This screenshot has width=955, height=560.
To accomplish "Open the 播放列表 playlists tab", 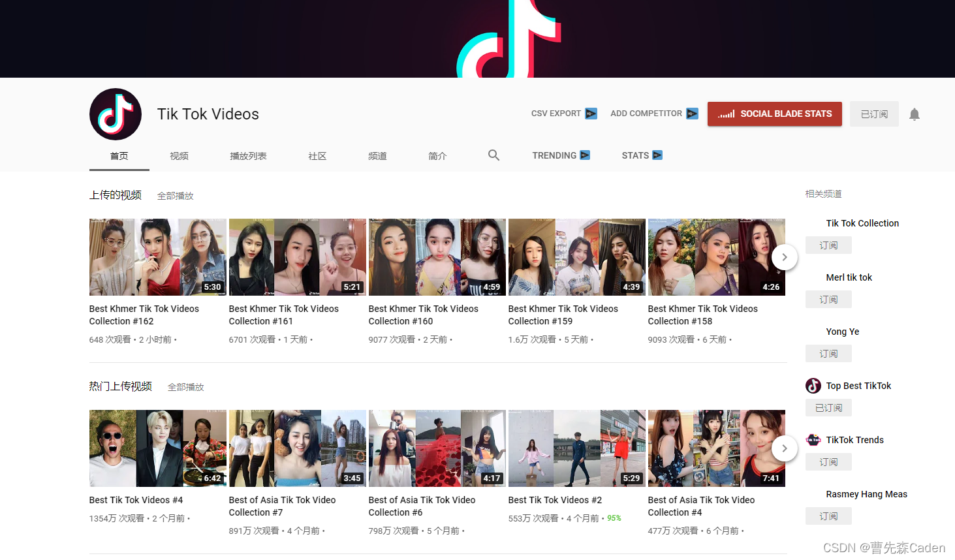I will tap(248, 156).
